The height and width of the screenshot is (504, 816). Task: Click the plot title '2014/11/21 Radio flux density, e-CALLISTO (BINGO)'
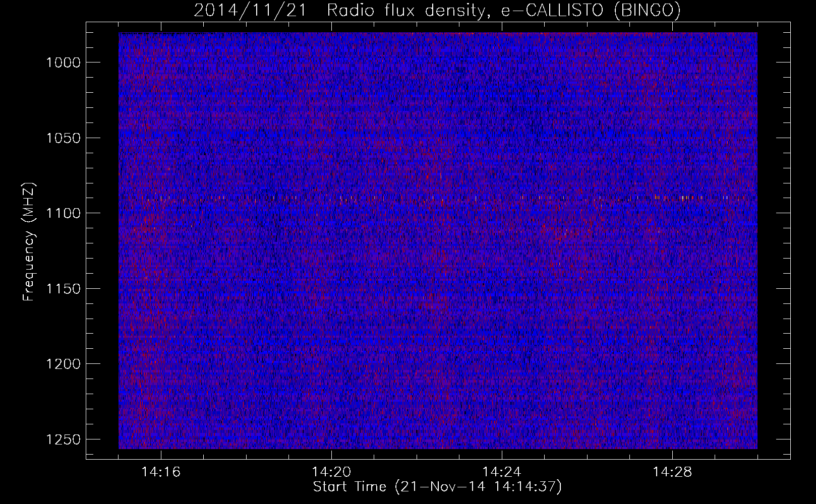point(437,10)
